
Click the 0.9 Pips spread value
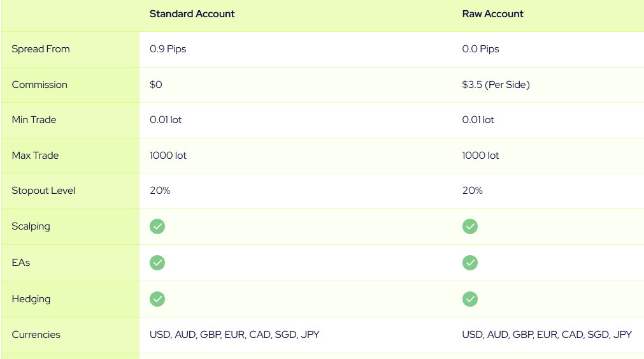pos(168,49)
